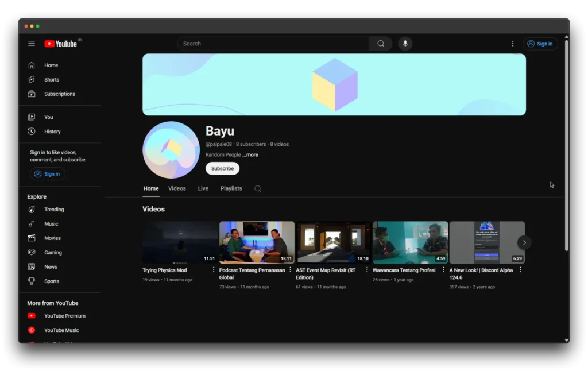Open options menu for AST Event Map Revisit
The height and width of the screenshot is (371, 588).
(367, 270)
